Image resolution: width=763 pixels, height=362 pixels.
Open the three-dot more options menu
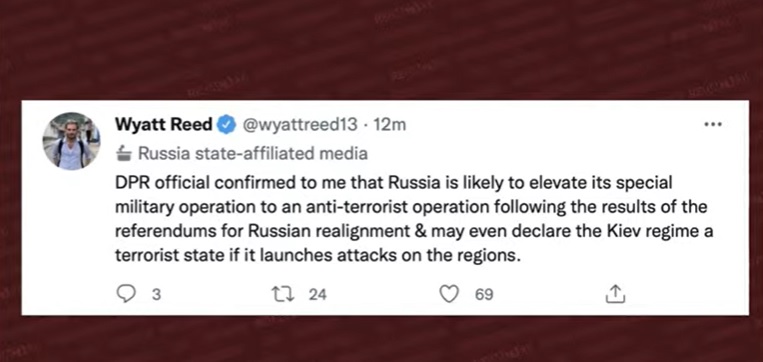(x=713, y=125)
